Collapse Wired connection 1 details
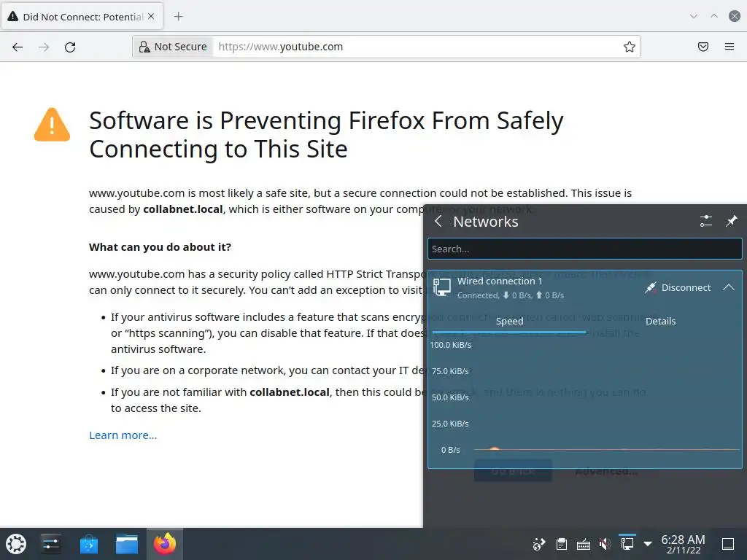Screen dimensions: 747x560 (729, 287)
